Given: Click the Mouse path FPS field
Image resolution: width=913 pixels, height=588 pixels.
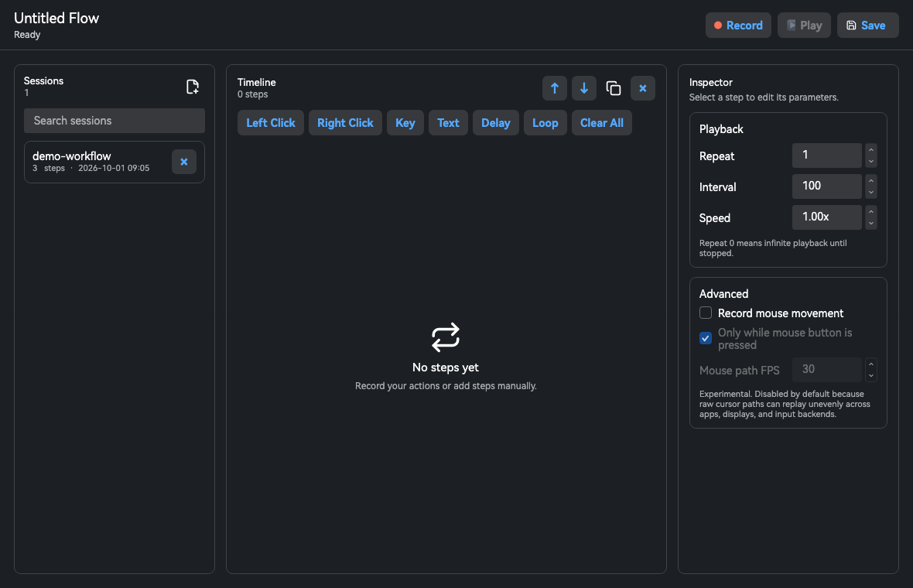Looking at the screenshot, I should pos(827,369).
